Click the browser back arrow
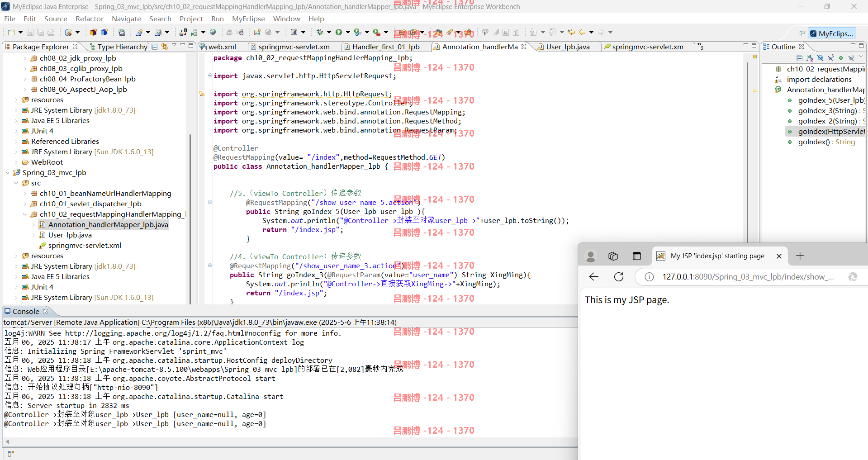Screen dimensions: 868x460 [594, 277]
